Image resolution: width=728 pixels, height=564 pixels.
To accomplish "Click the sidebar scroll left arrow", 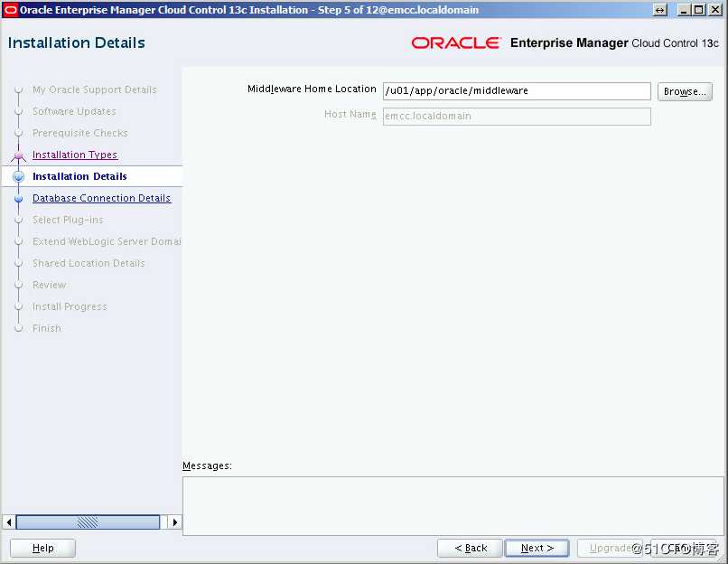I will [x=8, y=522].
